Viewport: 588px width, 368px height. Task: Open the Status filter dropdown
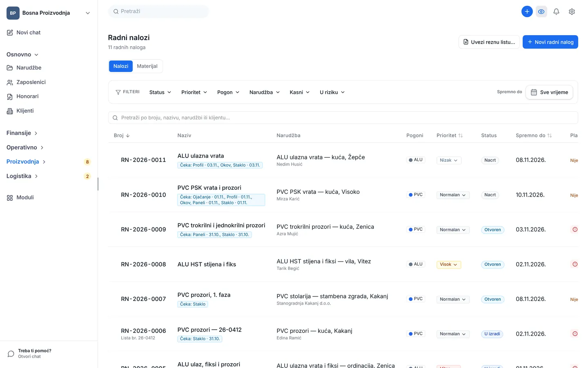click(160, 92)
